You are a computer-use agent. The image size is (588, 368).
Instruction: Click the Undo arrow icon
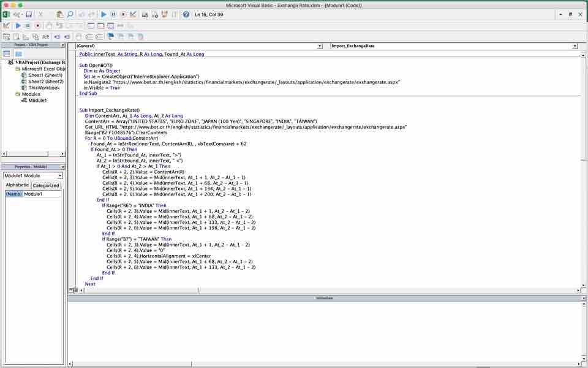(81, 15)
